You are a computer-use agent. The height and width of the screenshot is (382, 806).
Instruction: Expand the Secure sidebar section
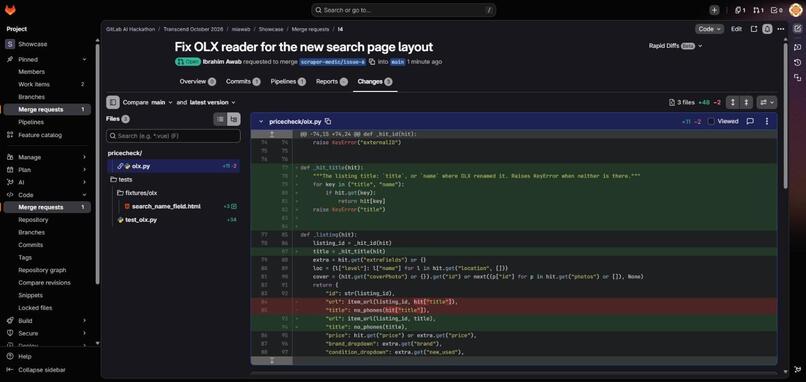(84, 333)
